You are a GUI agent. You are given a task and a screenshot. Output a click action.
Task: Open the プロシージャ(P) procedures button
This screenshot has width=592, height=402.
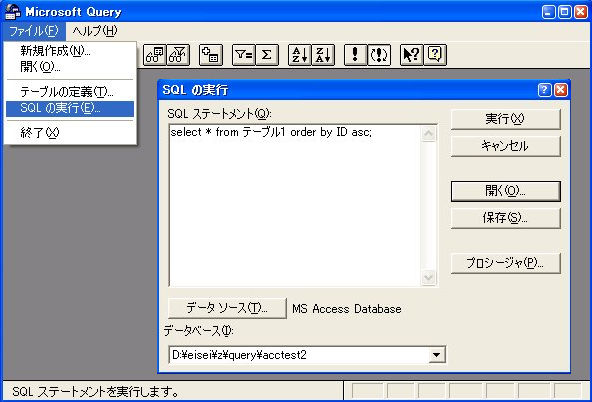(506, 263)
